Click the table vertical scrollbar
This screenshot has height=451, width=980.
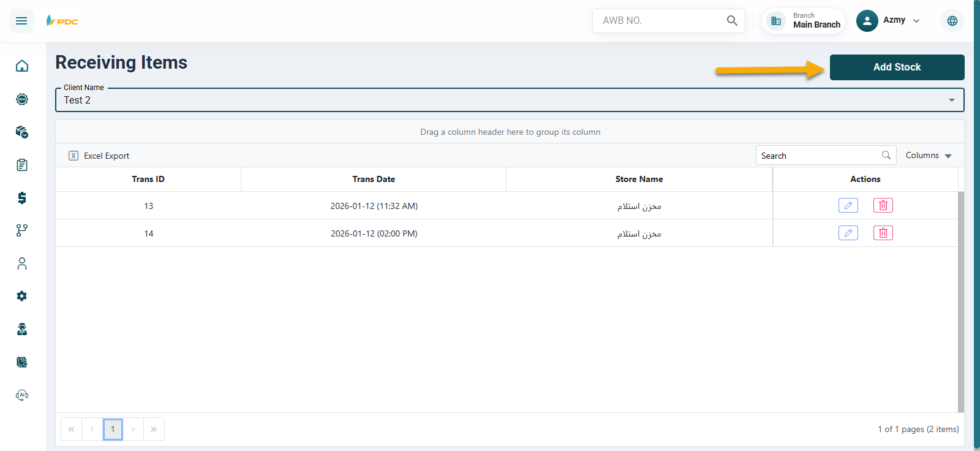(x=961, y=302)
